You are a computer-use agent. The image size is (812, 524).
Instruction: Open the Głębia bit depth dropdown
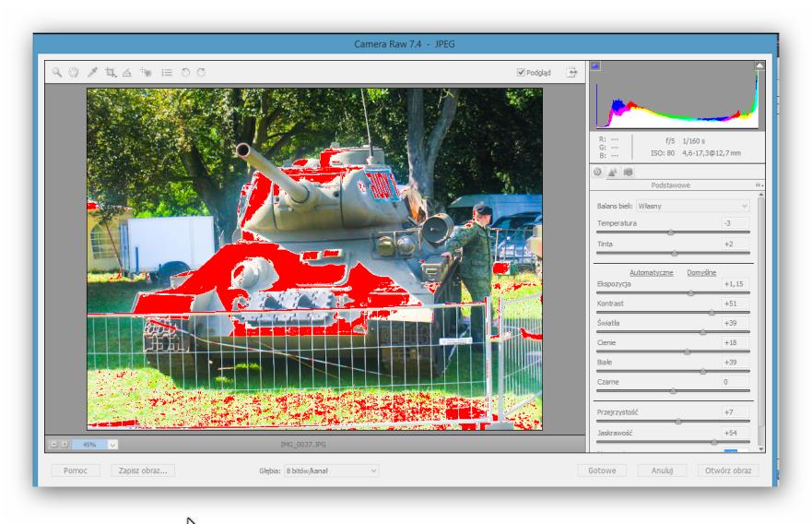[x=332, y=470]
